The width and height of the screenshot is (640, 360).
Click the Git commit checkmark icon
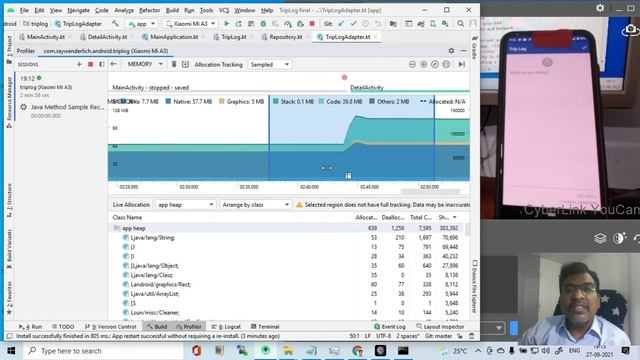tap(353, 24)
